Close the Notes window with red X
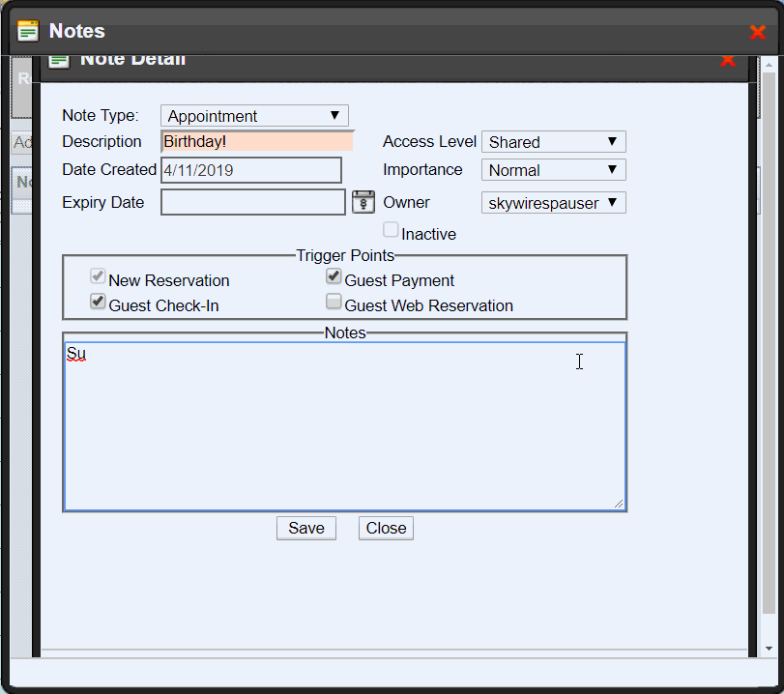The height and width of the screenshot is (694, 784). coord(758,32)
